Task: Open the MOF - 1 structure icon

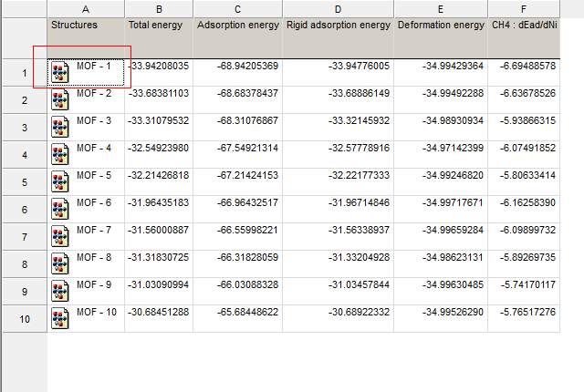Action: (60, 72)
